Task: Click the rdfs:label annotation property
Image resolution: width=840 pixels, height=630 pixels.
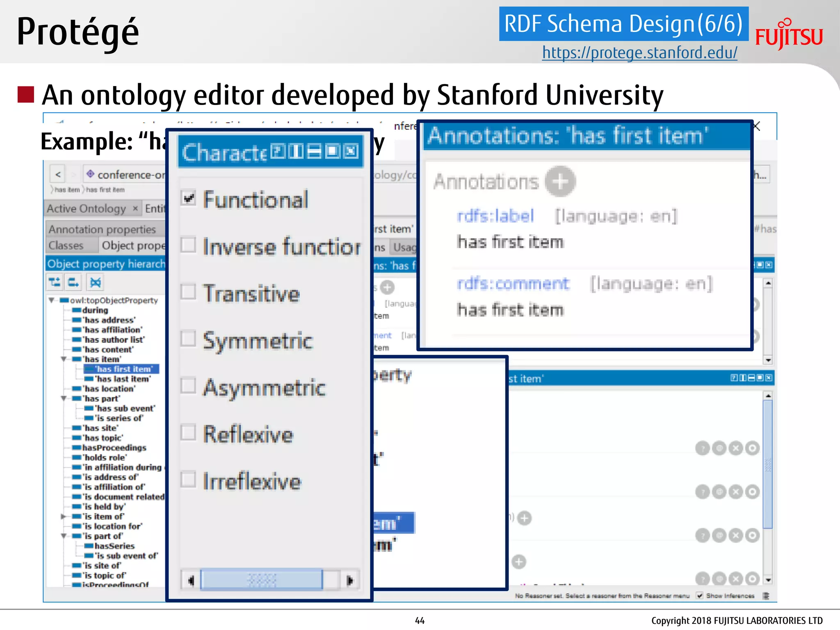Action: (x=495, y=216)
